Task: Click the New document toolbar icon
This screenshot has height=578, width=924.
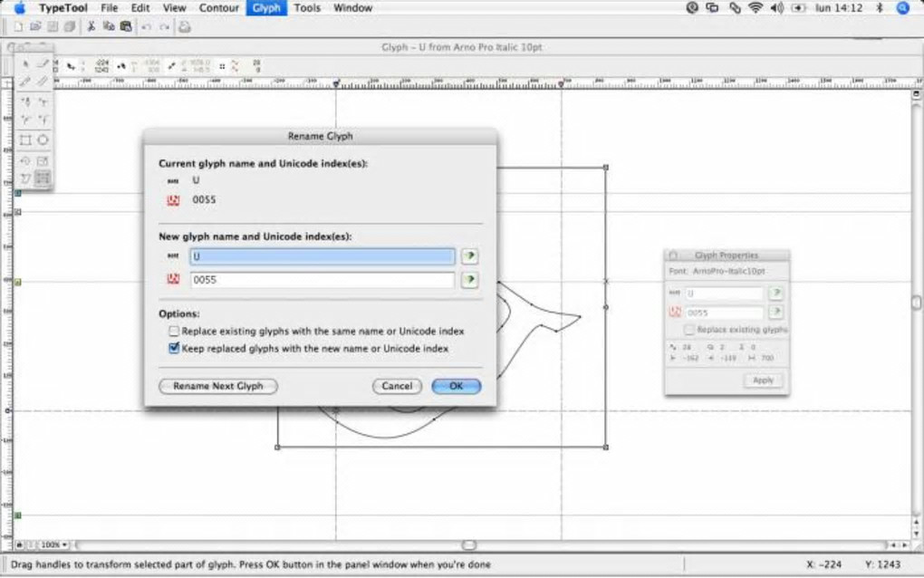Action: coord(18,26)
